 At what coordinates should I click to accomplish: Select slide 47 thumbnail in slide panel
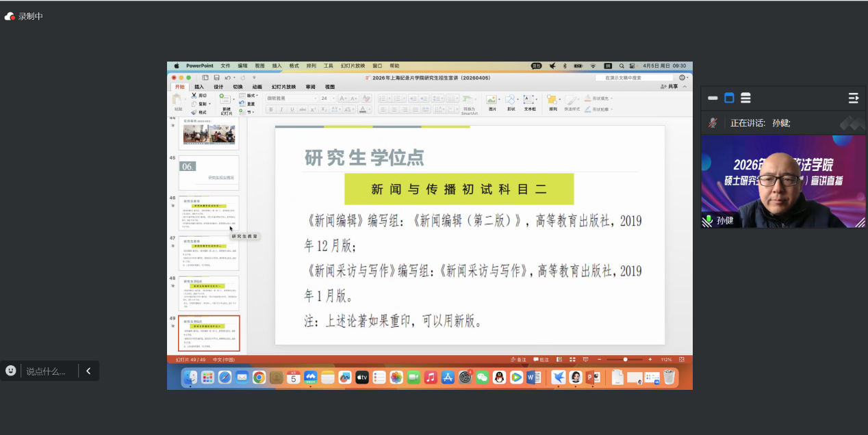coord(209,253)
